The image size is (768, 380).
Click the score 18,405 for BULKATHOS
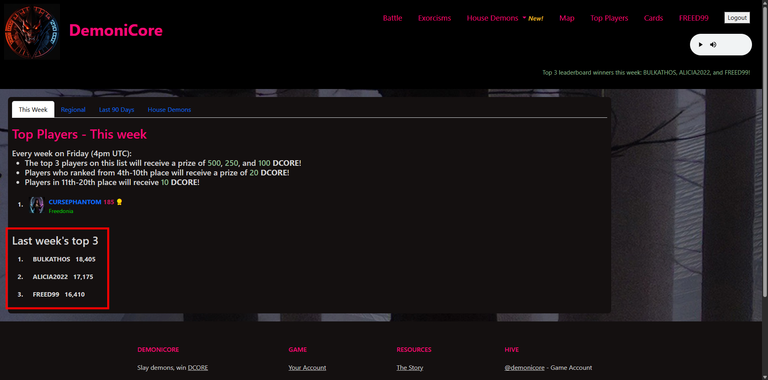[x=85, y=259]
